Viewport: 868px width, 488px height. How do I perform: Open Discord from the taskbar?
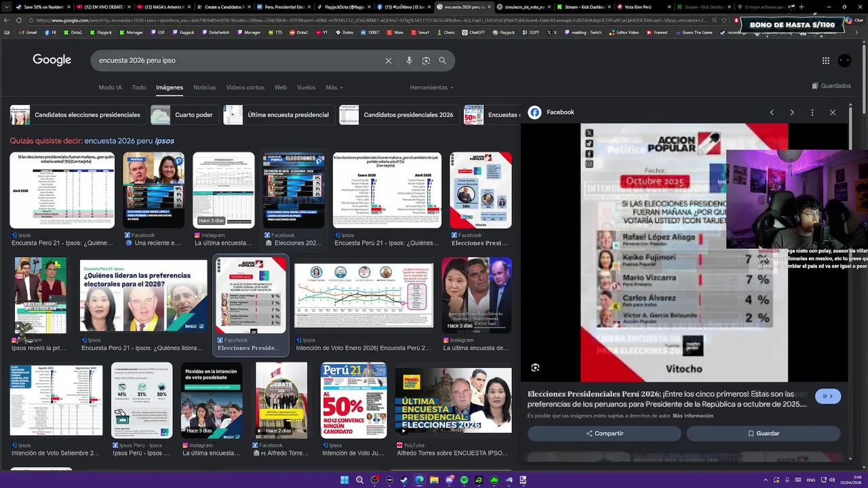click(449, 480)
